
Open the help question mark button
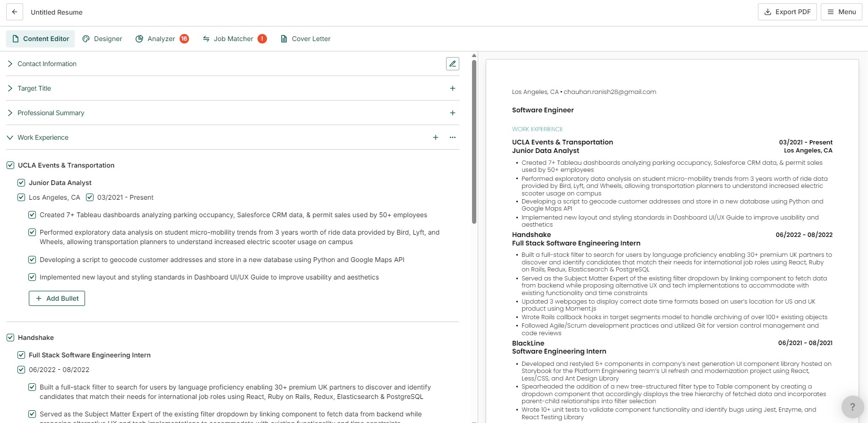pyautogui.click(x=852, y=407)
